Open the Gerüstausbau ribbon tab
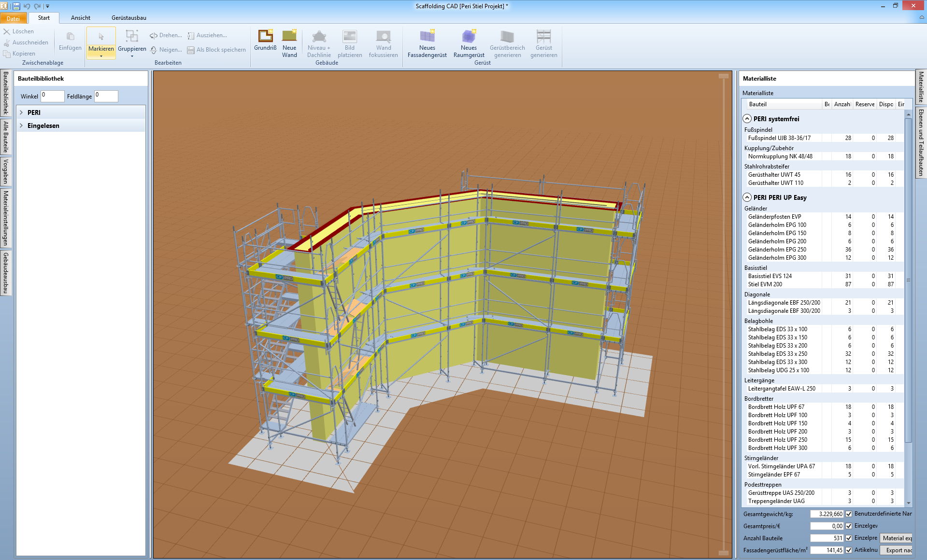Image resolution: width=927 pixels, height=560 pixels. [129, 17]
